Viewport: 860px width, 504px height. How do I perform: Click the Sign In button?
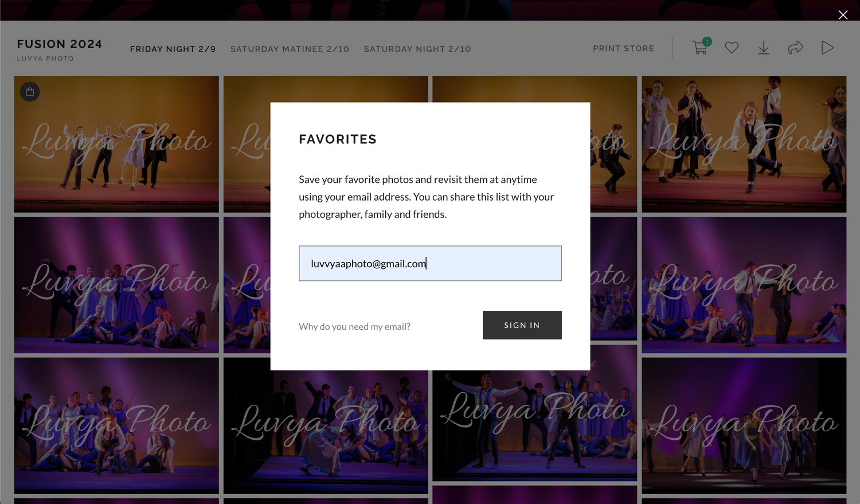coord(522,325)
